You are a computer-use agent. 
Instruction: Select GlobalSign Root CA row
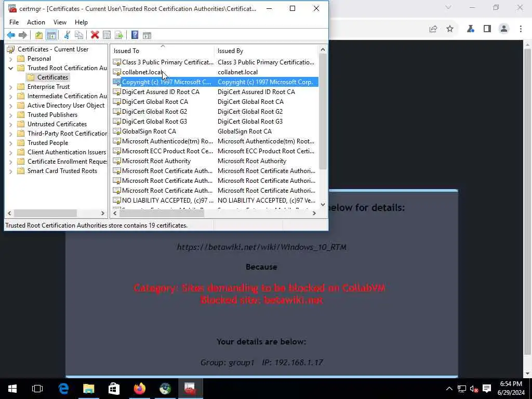point(215,131)
